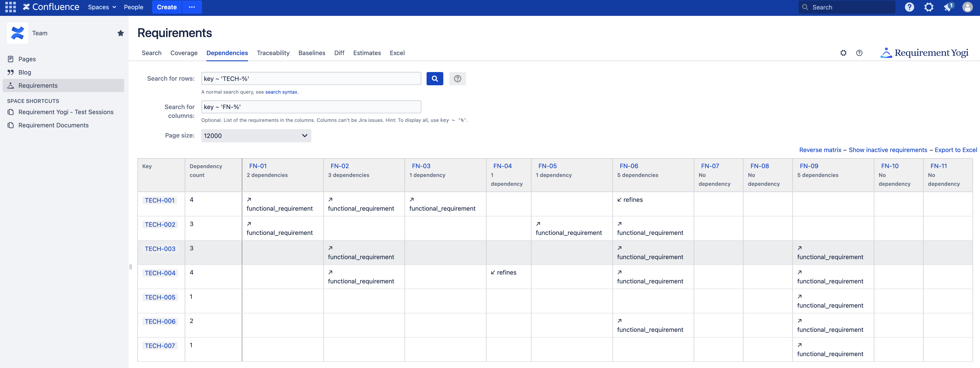The height and width of the screenshot is (368, 980).
Task: Open the search syntax link
Action: point(281,92)
